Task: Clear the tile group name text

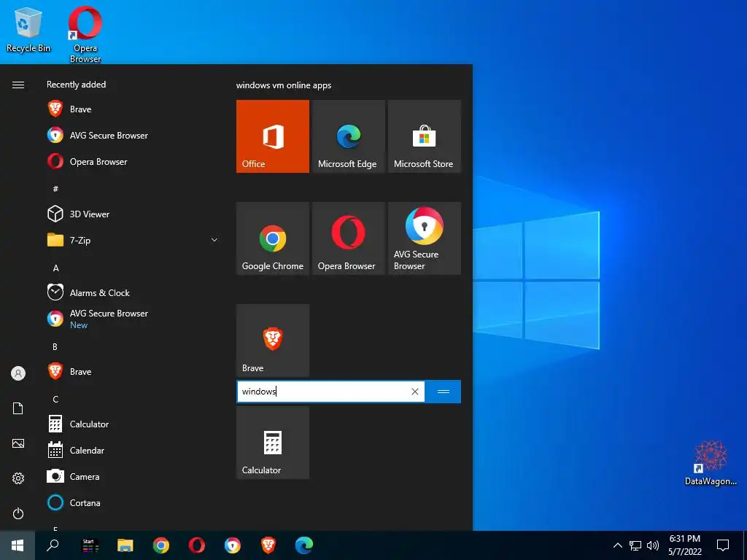Action: click(x=414, y=392)
